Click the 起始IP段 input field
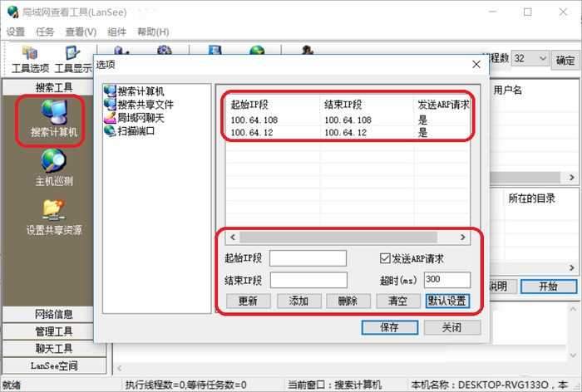The width and height of the screenshot is (582, 392). click(x=308, y=258)
